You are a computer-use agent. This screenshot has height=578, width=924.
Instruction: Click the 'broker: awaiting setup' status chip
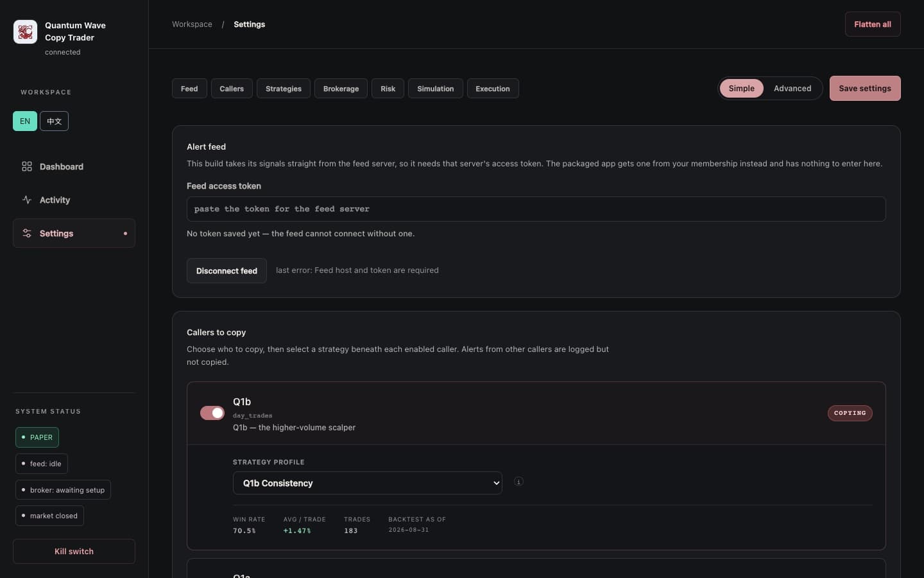pos(63,490)
